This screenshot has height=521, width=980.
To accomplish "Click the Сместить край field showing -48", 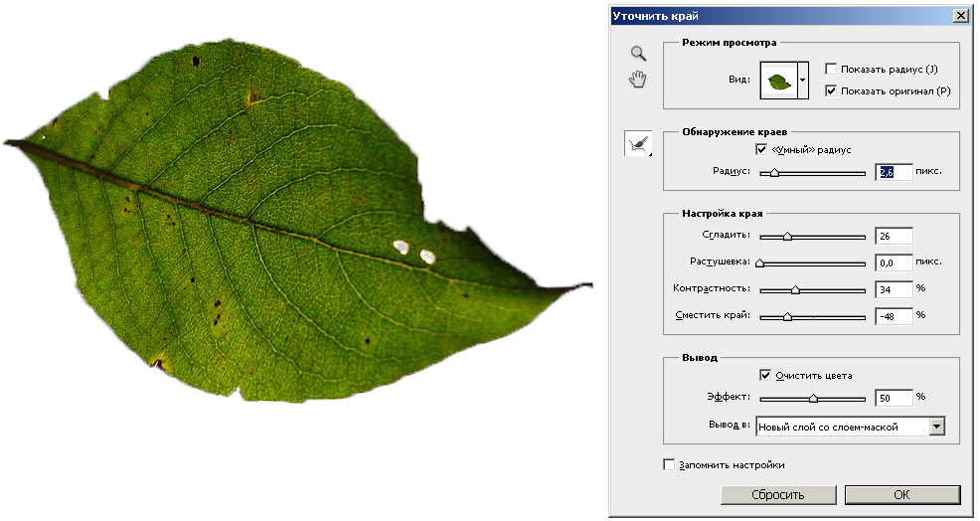I will tap(894, 316).
